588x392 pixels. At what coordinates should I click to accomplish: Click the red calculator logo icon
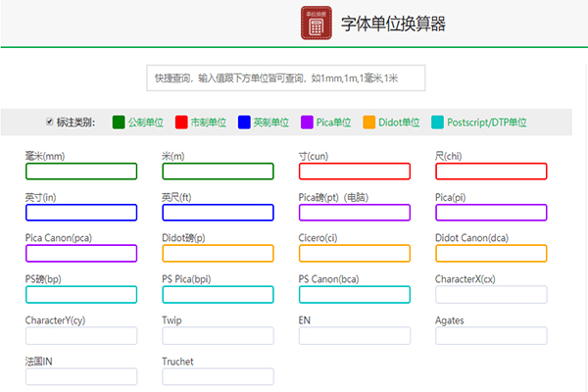(317, 23)
